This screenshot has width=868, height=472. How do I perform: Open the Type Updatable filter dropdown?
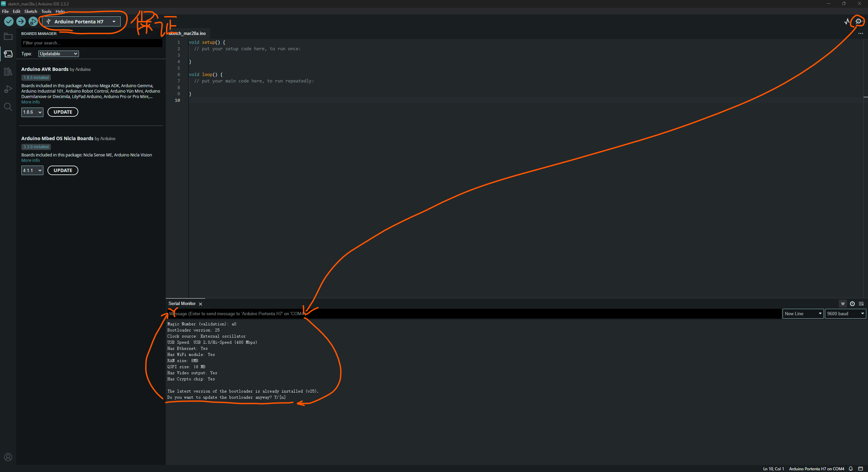58,54
